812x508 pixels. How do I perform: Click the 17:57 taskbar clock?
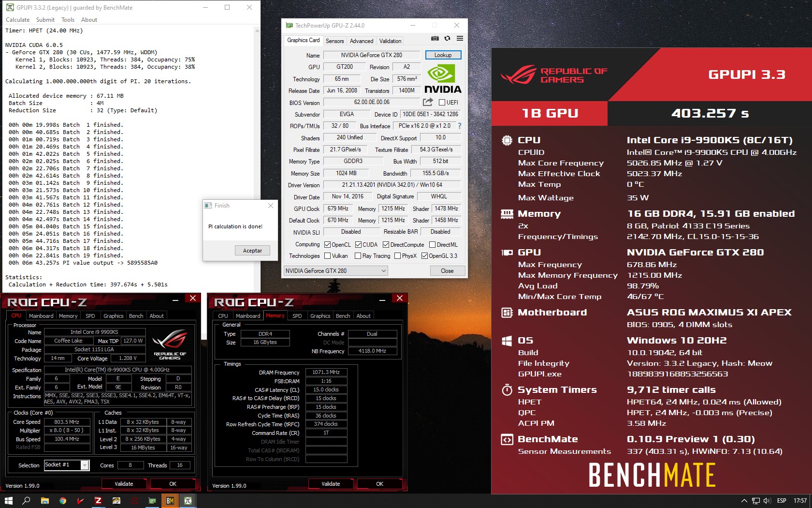(800, 501)
